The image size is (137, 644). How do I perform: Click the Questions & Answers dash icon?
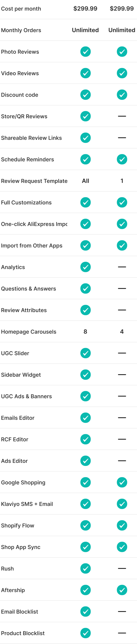pyautogui.click(x=122, y=288)
